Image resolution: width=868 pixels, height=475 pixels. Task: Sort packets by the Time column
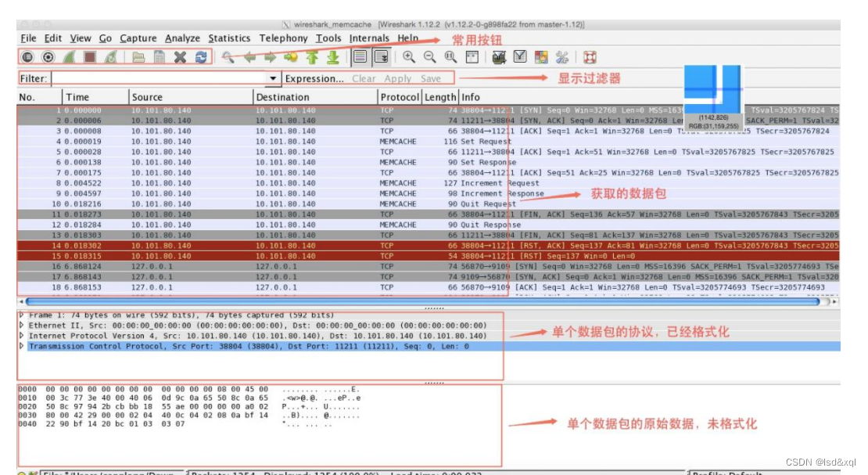[x=95, y=97]
